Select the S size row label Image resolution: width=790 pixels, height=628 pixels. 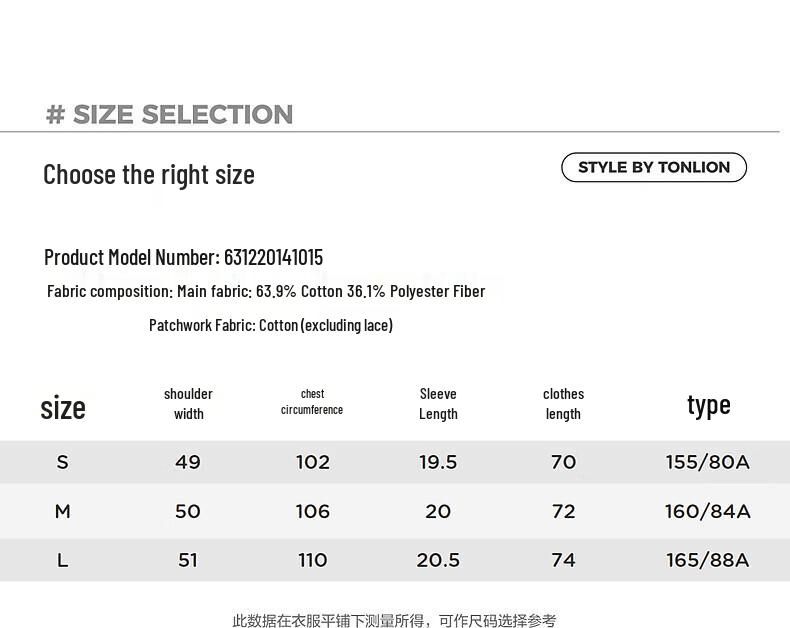62,462
